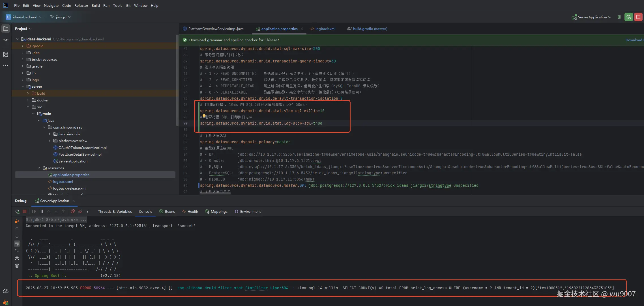The width and height of the screenshot is (644, 306).
Task: Open the Structure tool window icon
Action: click(x=6, y=54)
